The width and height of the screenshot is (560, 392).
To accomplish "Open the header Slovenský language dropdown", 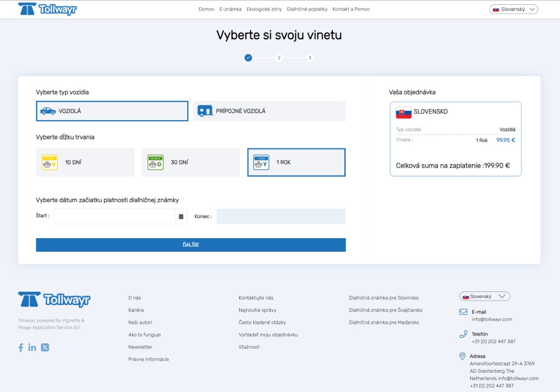I will [514, 9].
